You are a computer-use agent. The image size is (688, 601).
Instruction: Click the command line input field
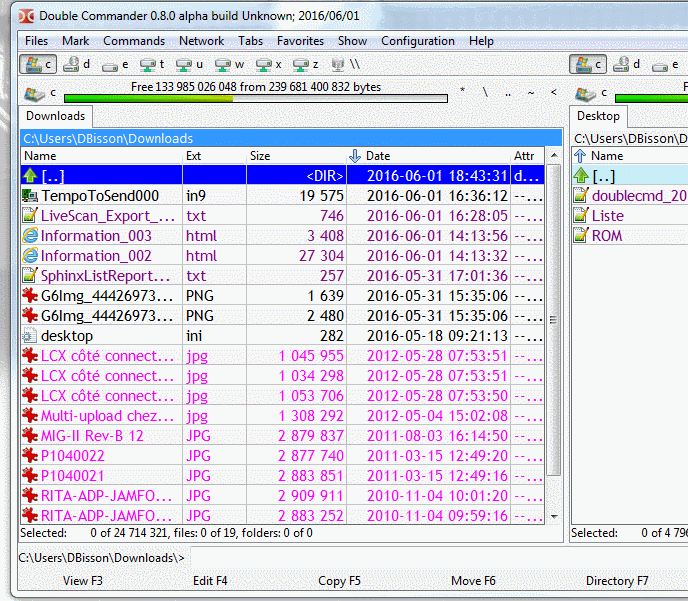point(439,558)
